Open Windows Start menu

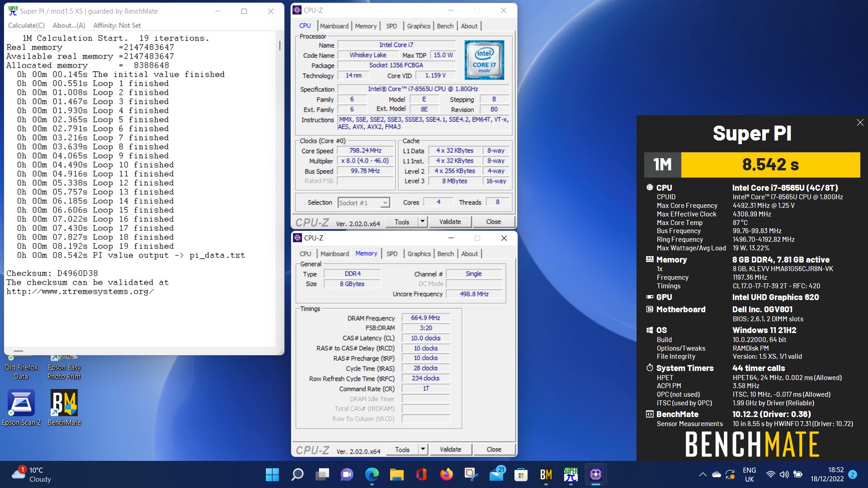272,474
